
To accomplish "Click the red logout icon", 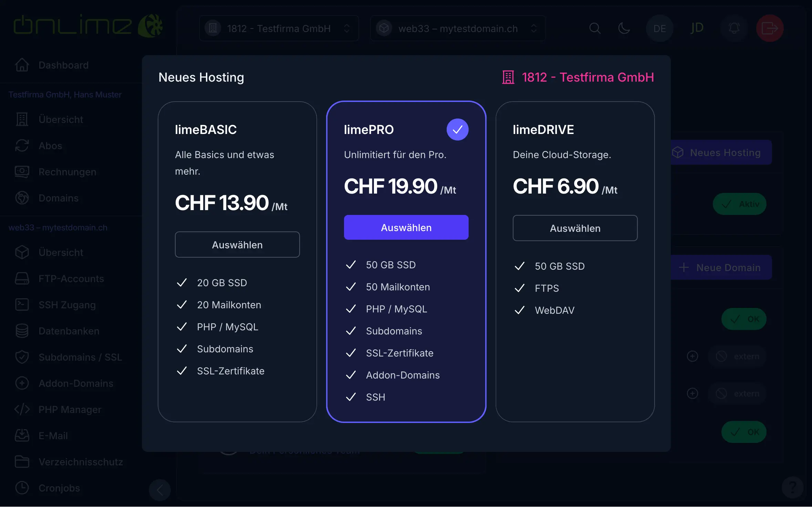I will [x=770, y=28].
